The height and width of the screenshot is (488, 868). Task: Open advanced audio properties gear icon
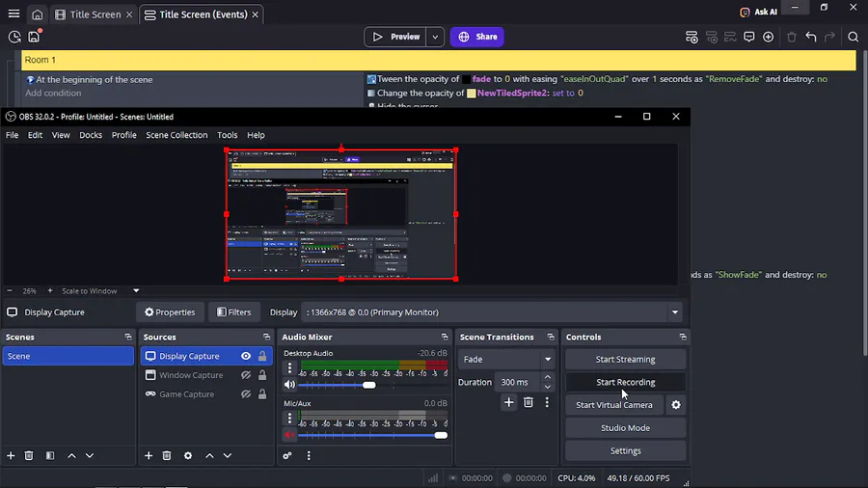click(287, 455)
